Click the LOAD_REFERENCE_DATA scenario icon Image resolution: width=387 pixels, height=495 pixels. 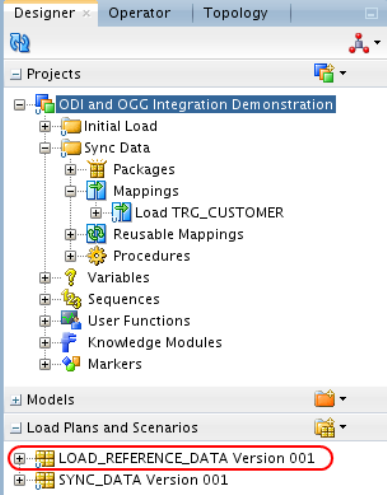click(x=45, y=458)
